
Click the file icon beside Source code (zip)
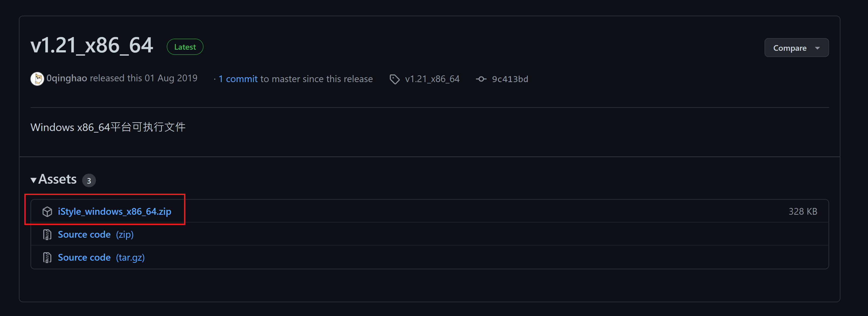pos(47,234)
